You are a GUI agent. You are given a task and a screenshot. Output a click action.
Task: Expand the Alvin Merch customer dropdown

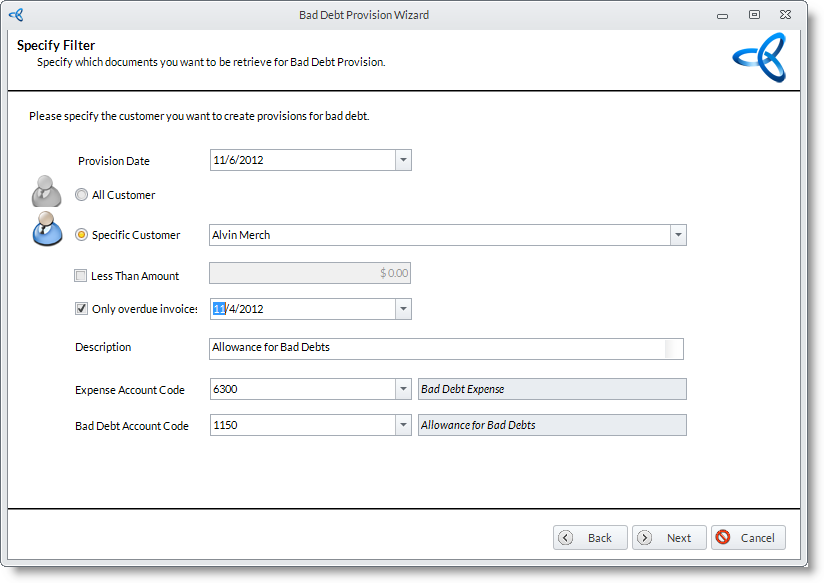click(677, 235)
